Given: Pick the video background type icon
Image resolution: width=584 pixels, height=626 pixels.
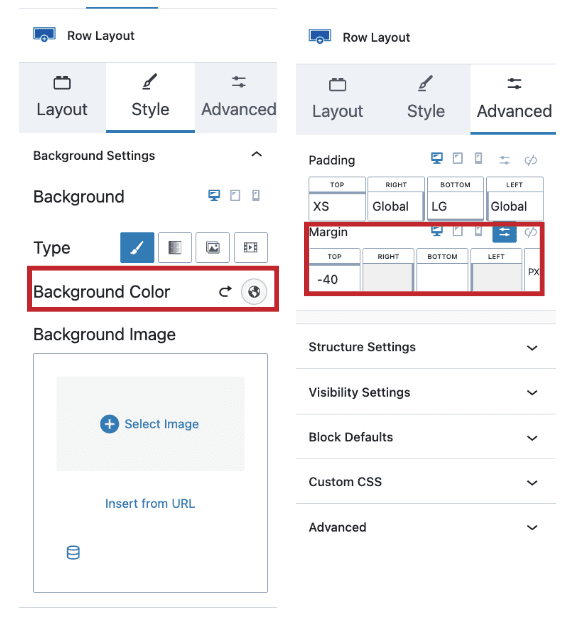Looking at the screenshot, I should (x=251, y=248).
